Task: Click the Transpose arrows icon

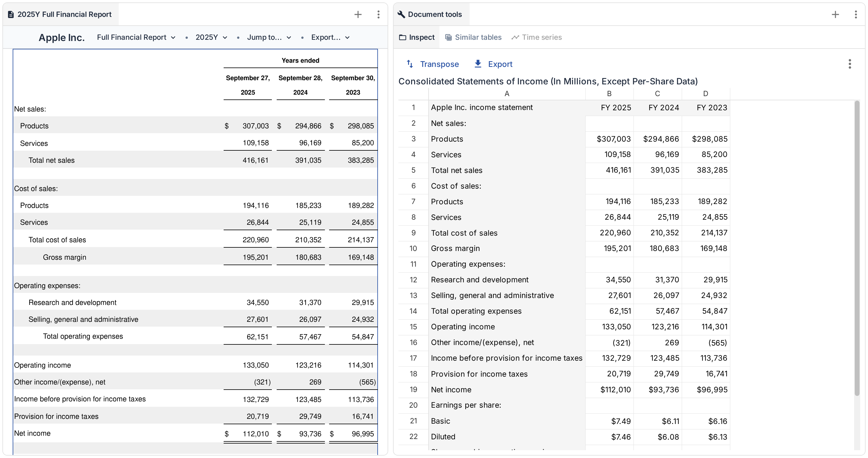Action: (410, 64)
